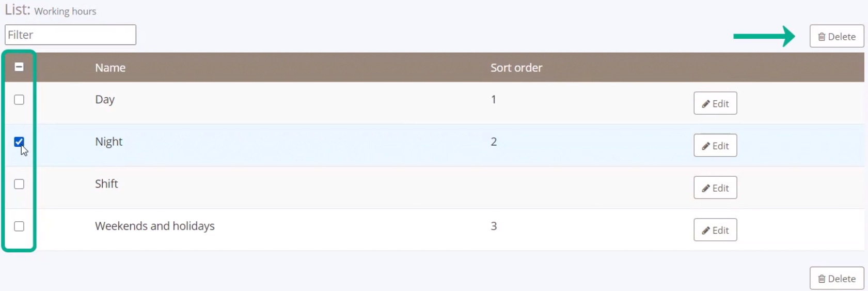
Task: Toggle the select-all header checkbox
Action: click(x=19, y=67)
